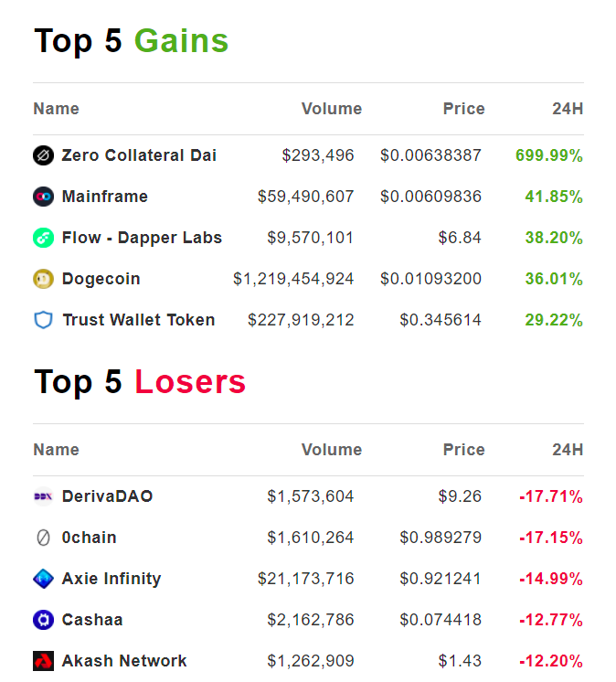
Task: Open the Akash Network name link
Action: click(124, 661)
